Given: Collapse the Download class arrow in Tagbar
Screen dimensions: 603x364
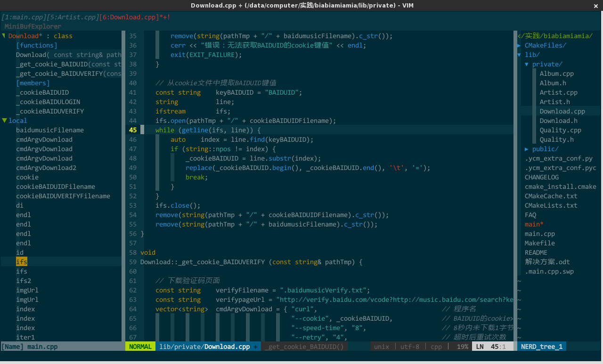Looking at the screenshot, I should click(x=4, y=36).
